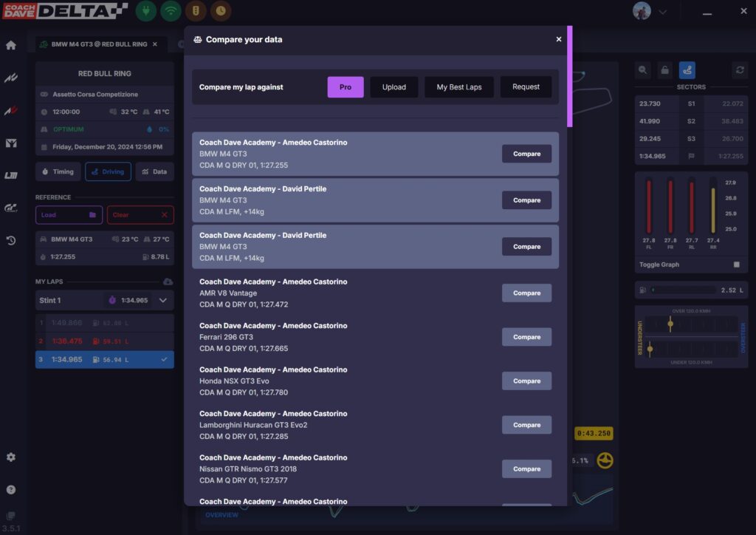
Task: Switch to the Timing tab
Action: click(58, 171)
